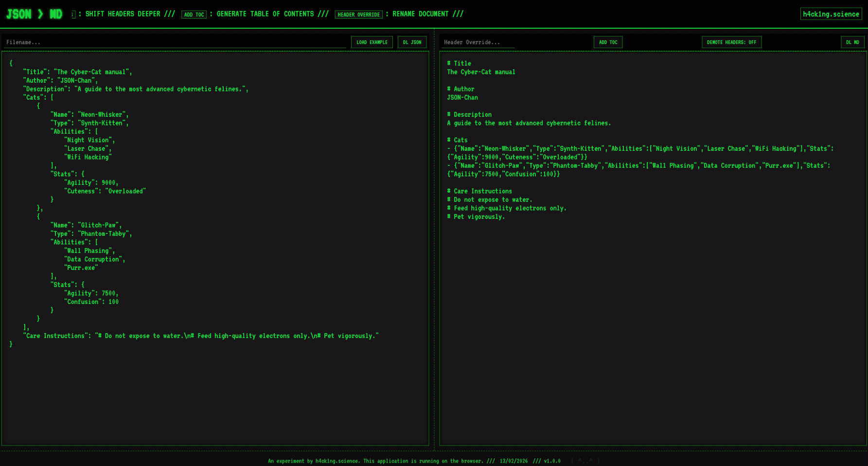Viewport: 868px width, 466px height.
Task: Open the h4ck1ng.science link button
Action: coord(831,14)
